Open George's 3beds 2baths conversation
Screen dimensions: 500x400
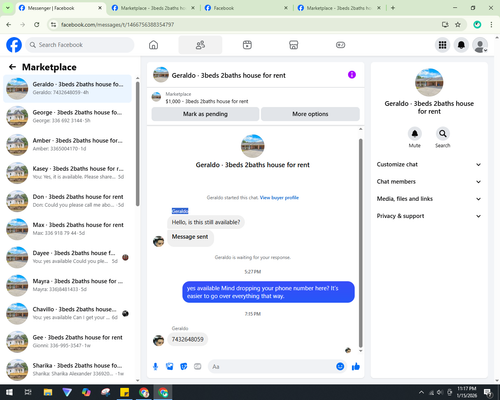pyautogui.click(x=68, y=117)
